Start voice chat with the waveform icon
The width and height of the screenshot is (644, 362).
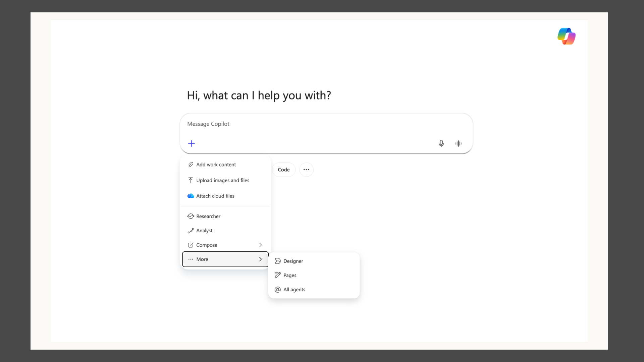point(459,143)
